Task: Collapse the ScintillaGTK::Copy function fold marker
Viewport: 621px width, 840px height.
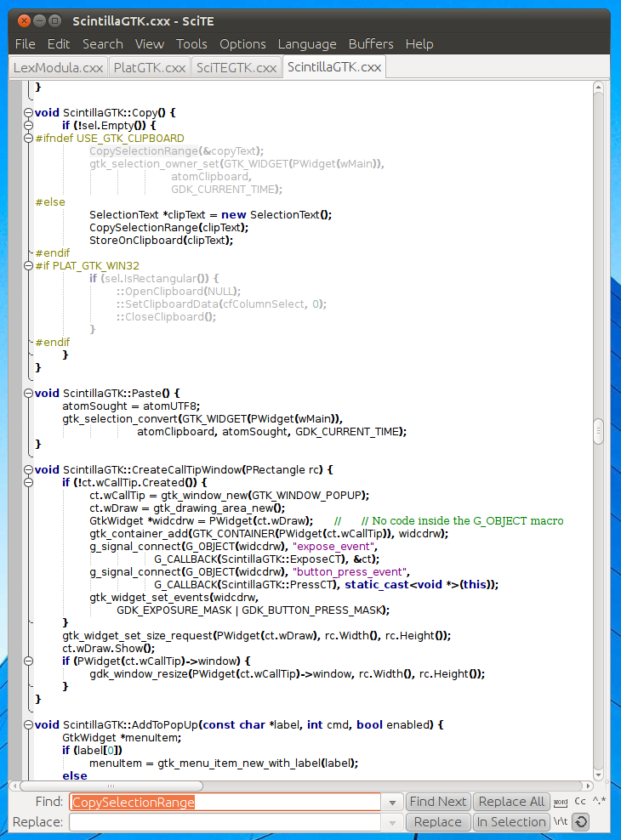Action: click(x=28, y=112)
